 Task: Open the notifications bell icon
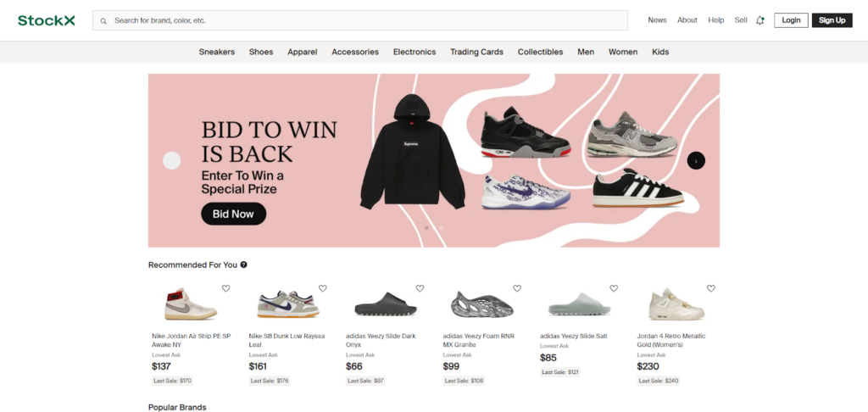760,20
